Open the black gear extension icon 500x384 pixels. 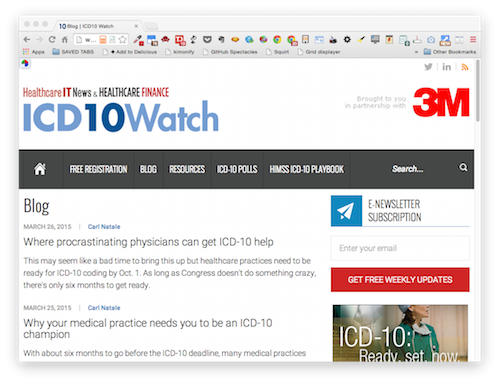(347, 40)
